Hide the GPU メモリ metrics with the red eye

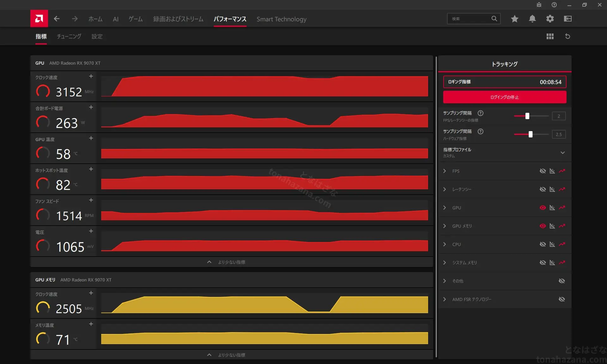pyautogui.click(x=543, y=226)
